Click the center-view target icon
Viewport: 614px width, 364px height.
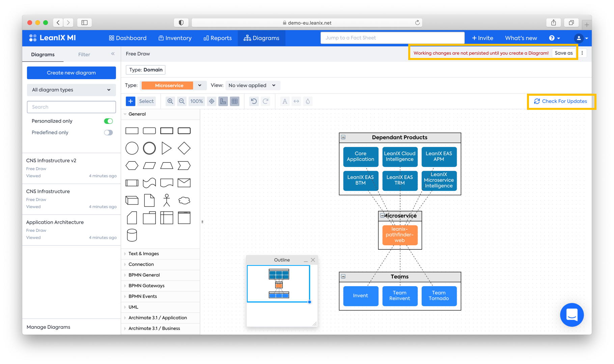[212, 101]
